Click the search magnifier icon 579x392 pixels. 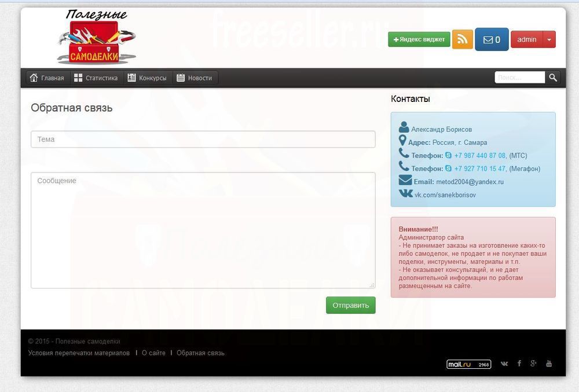[553, 78]
